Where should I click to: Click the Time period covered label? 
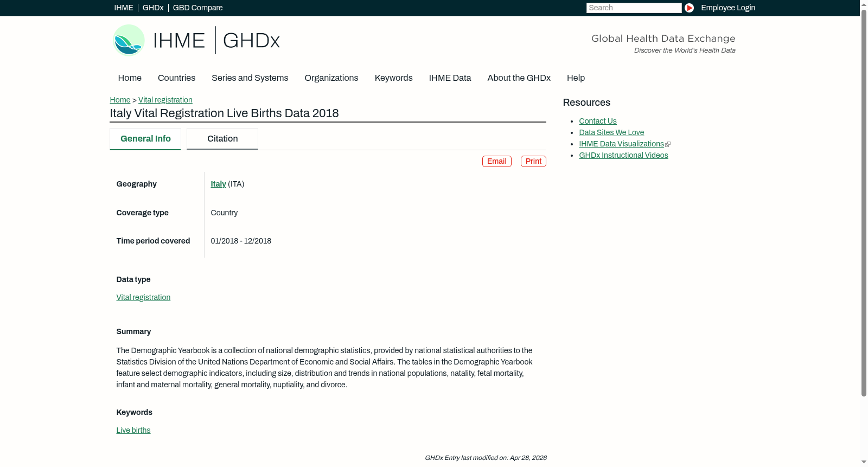(x=153, y=241)
